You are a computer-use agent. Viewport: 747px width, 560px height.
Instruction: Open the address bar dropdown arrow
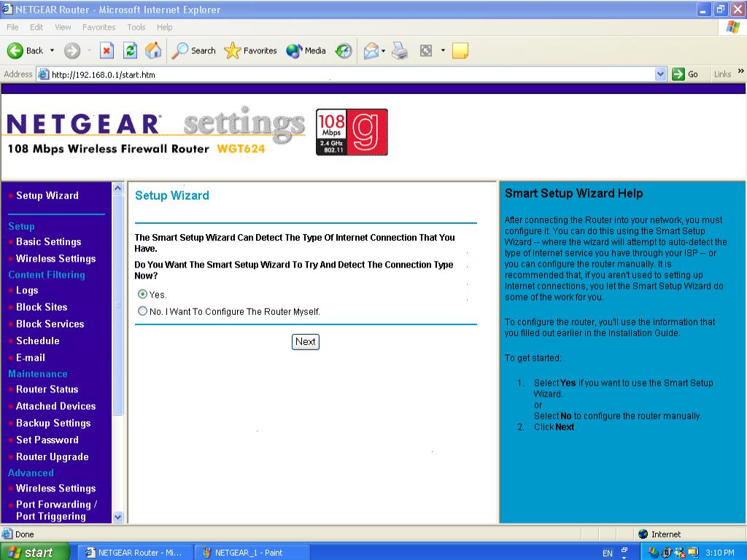tap(660, 74)
